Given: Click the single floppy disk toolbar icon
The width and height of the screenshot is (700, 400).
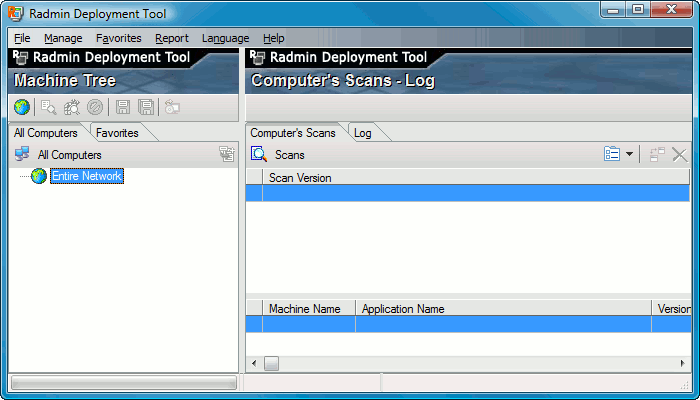Looking at the screenshot, I should (x=123, y=107).
